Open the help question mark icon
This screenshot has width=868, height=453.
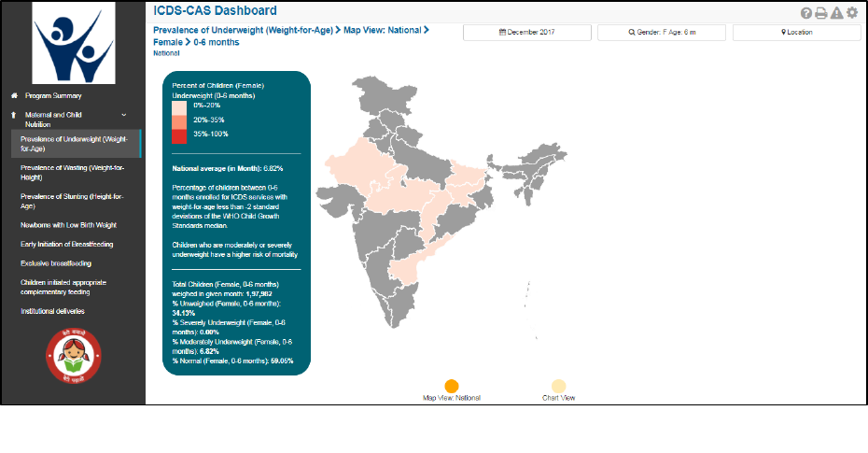pos(806,13)
